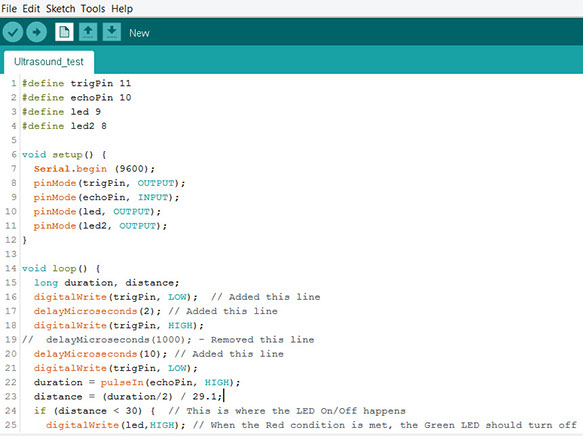Click closing brace on line 12
The image size is (583, 436).
24,240
